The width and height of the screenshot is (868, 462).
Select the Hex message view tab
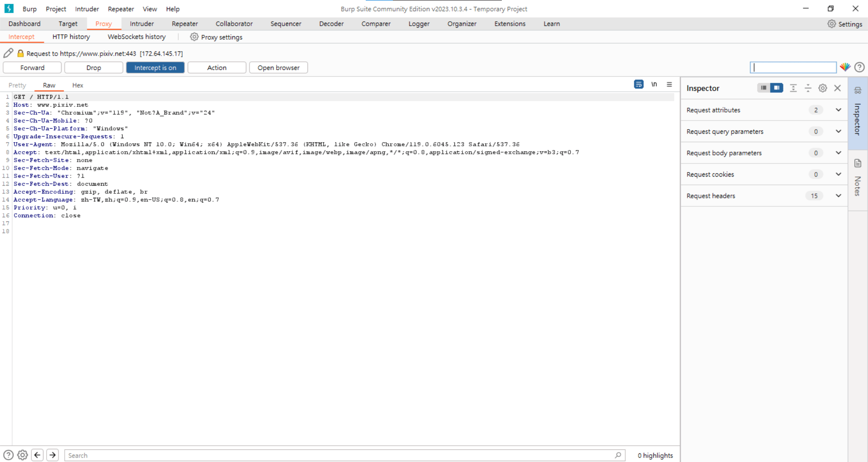tap(78, 85)
